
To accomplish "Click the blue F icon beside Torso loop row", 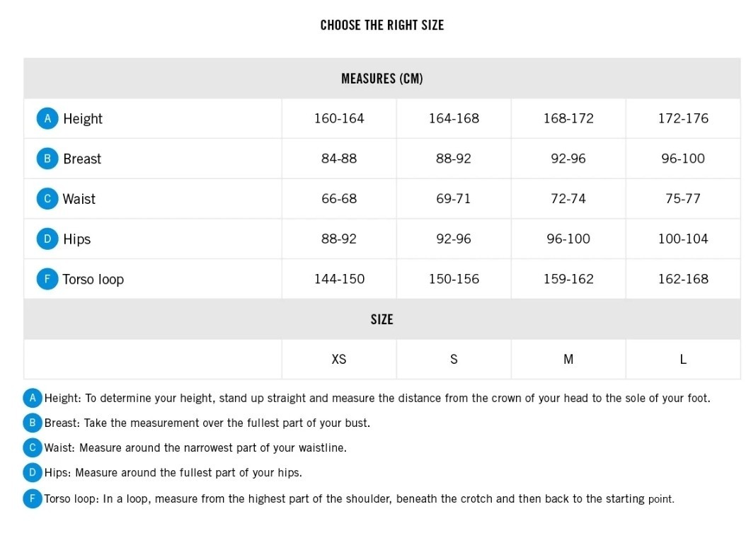I will tap(47, 279).
